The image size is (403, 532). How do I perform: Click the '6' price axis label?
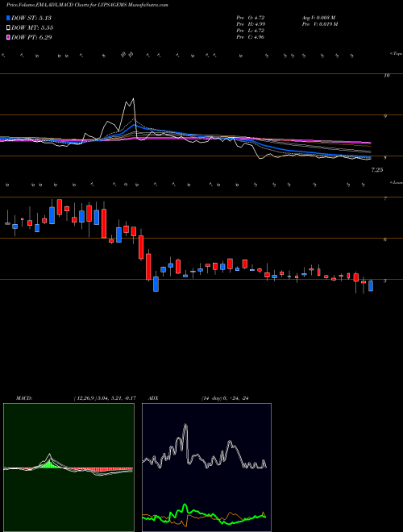(x=385, y=240)
